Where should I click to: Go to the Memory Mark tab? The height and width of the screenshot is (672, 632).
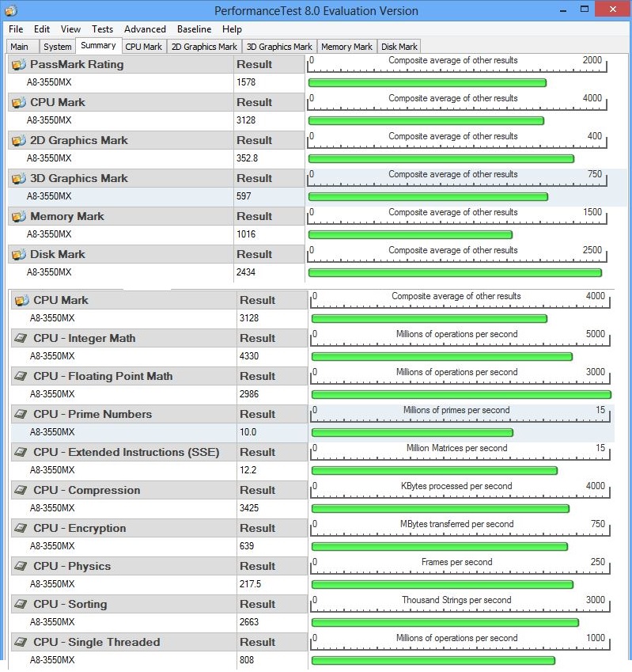[346, 47]
